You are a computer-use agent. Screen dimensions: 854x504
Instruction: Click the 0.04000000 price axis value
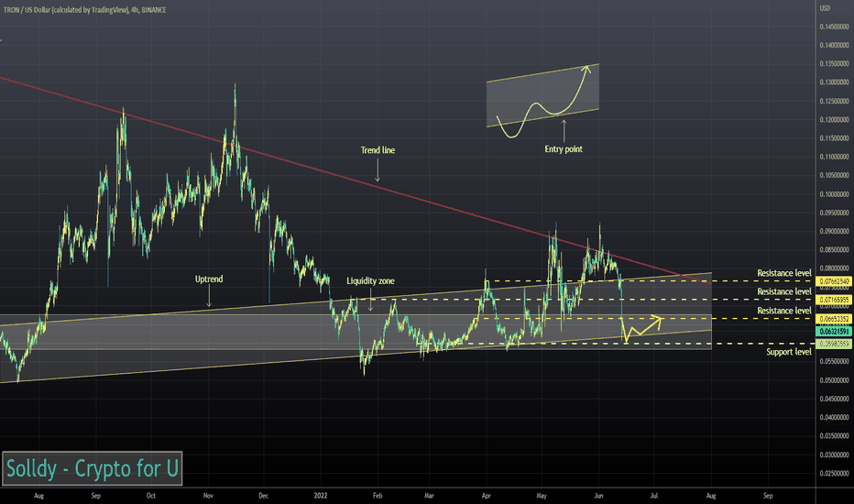pyautogui.click(x=834, y=417)
